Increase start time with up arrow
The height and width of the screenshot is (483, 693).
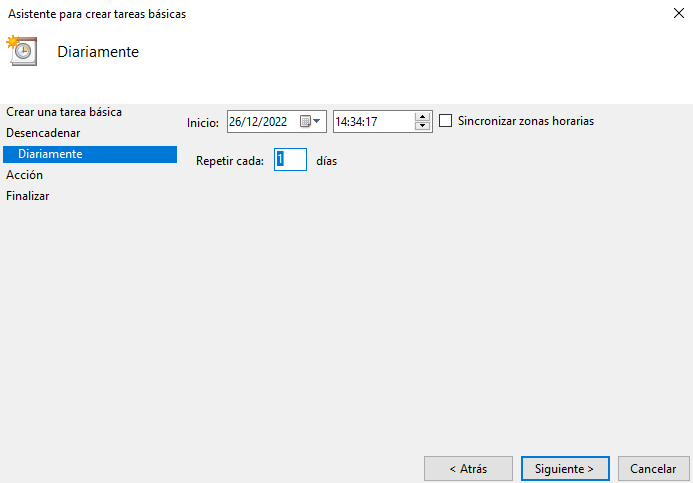click(x=422, y=116)
